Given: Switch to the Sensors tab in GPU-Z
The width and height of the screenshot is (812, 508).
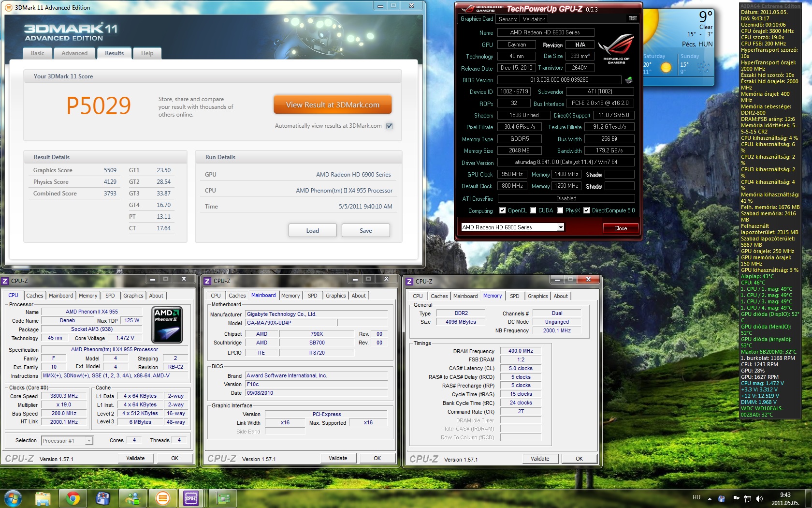Looking at the screenshot, I should point(508,19).
